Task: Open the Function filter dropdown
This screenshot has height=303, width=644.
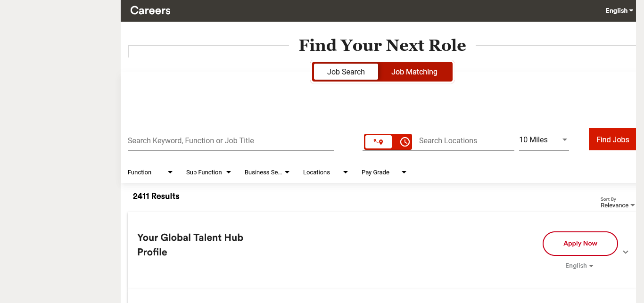Action: point(150,172)
